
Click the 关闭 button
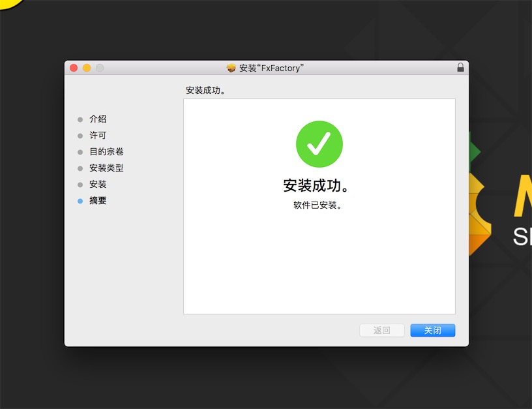(x=433, y=330)
